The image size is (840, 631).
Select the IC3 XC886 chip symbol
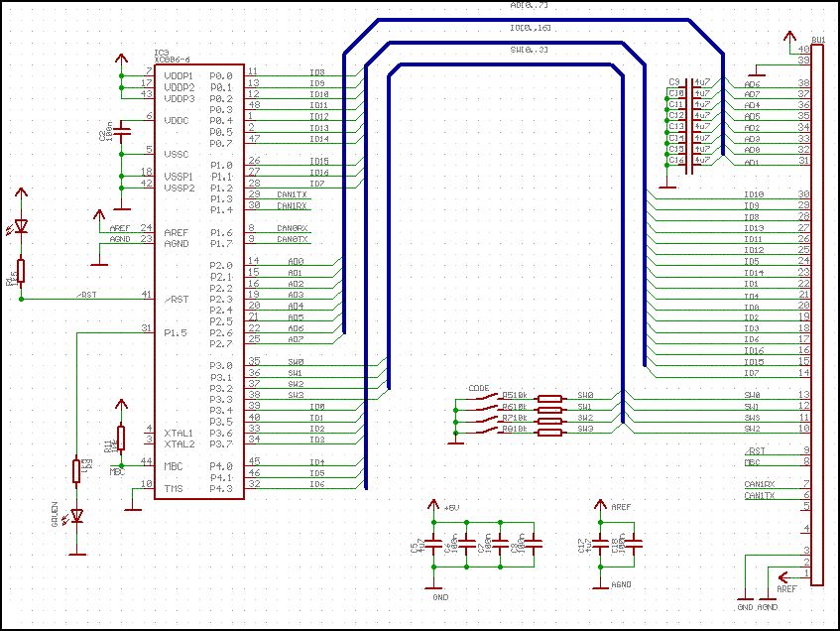(199, 282)
